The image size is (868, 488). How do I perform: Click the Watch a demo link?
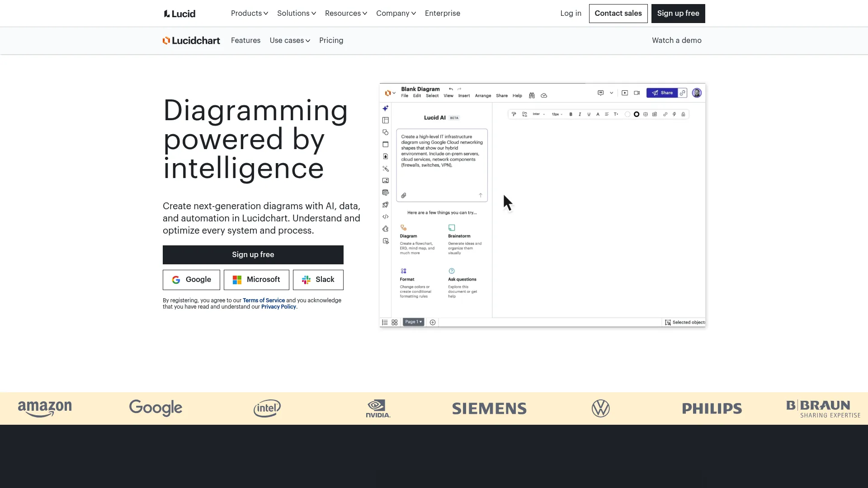point(676,41)
